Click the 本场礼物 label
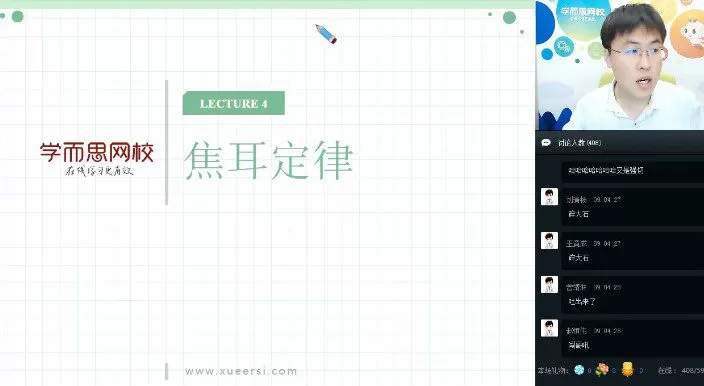The height and width of the screenshot is (386, 704). click(x=553, y=370)
